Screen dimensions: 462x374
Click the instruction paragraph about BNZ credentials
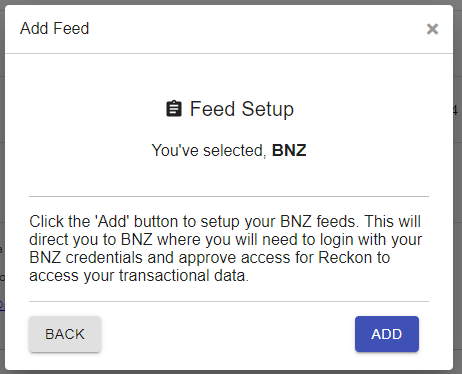click(x=226, y=249)
